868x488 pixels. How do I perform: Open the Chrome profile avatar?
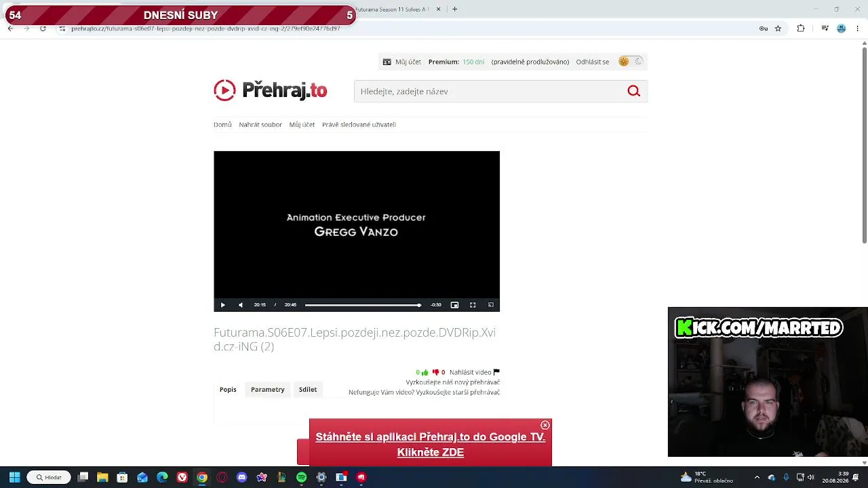tap(842, 28)
